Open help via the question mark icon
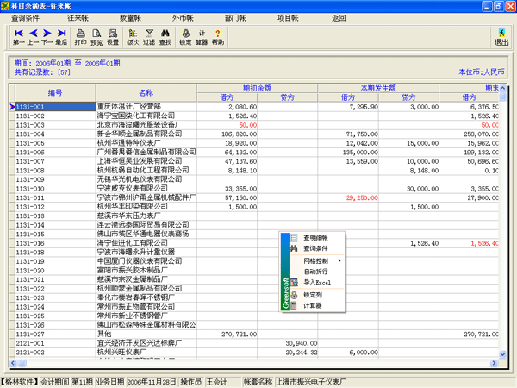The image size is (517, 388). [218, 33]
